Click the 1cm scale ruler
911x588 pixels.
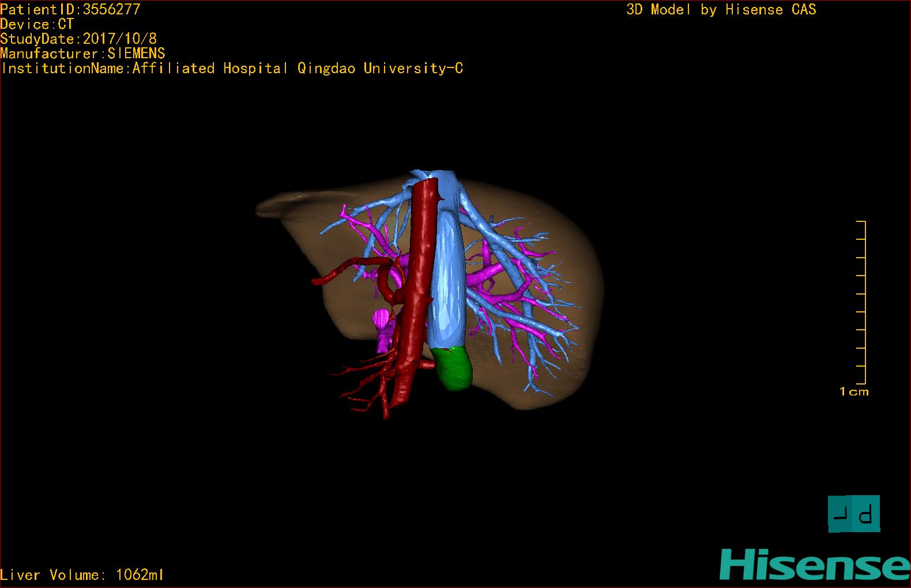click(861, 302)
